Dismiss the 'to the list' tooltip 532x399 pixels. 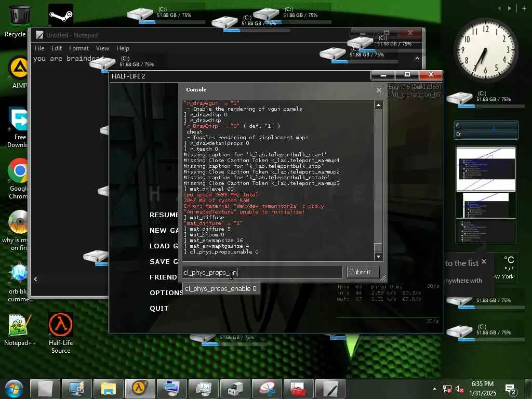484,261
